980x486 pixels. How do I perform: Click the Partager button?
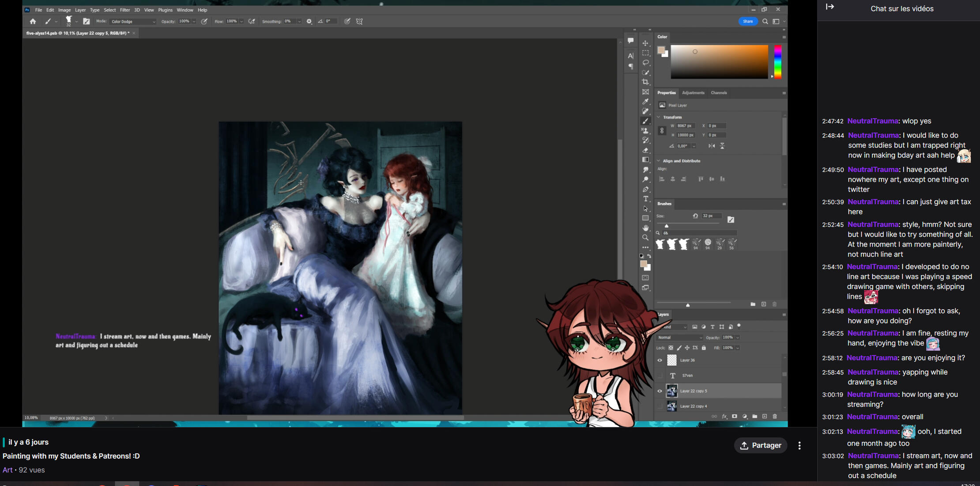pyautogui.click(x=760, y=445)
